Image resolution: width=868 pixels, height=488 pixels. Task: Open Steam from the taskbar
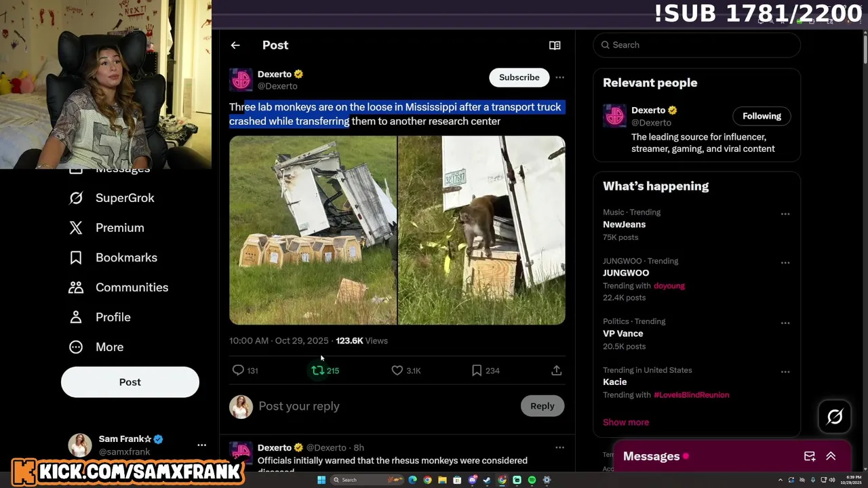point(487,480)
